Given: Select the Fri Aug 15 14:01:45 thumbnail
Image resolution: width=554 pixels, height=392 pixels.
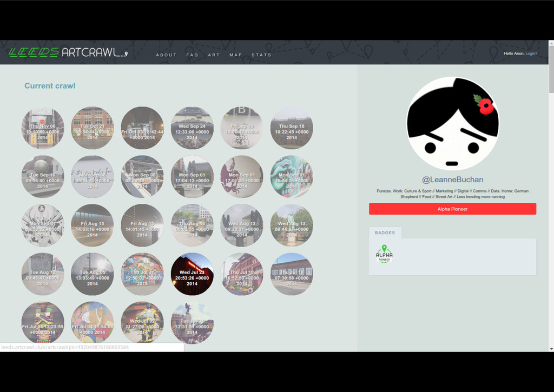Looking at the screenshot, I should point(142,225).
